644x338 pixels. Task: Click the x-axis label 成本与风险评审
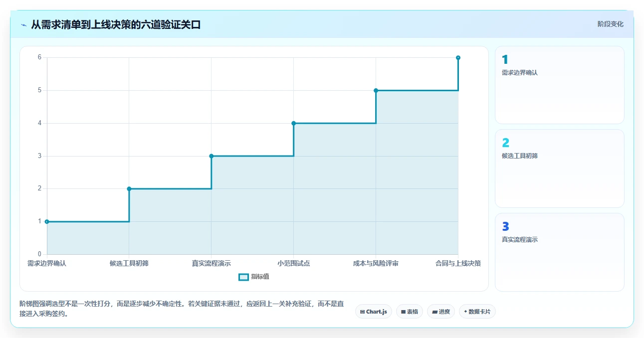376,263
